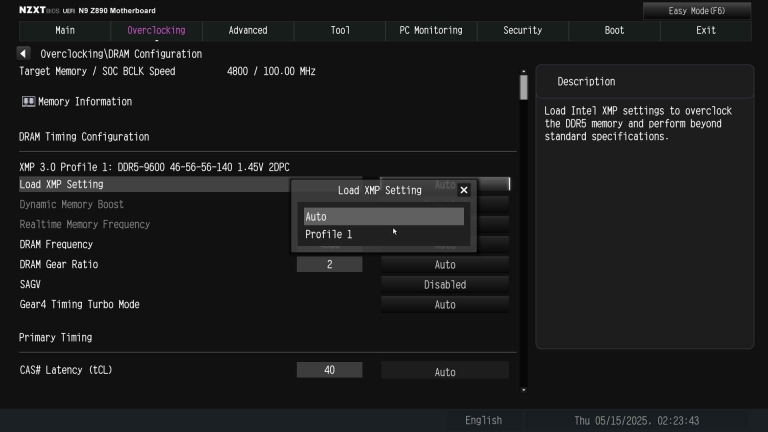This screenshot has height=432, width=768.
Task: Select the DRAM Gear Ratio label
Action: [59, 264]
